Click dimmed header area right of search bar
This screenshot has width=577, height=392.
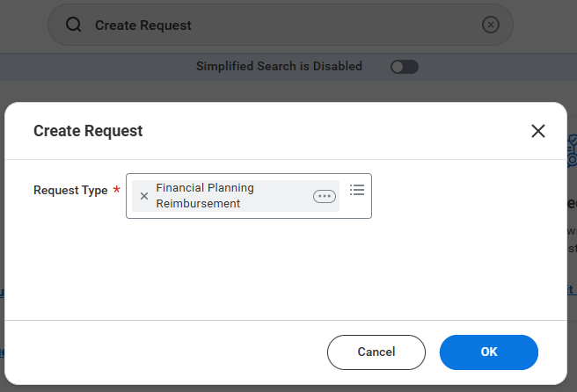point(544,25)
